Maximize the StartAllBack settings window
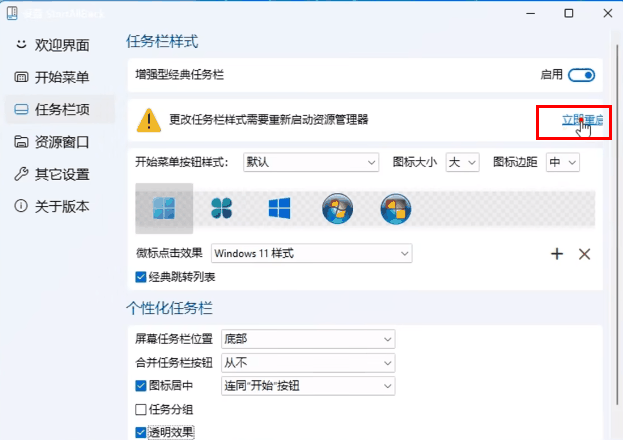623x440 pixels. (569, 13)
